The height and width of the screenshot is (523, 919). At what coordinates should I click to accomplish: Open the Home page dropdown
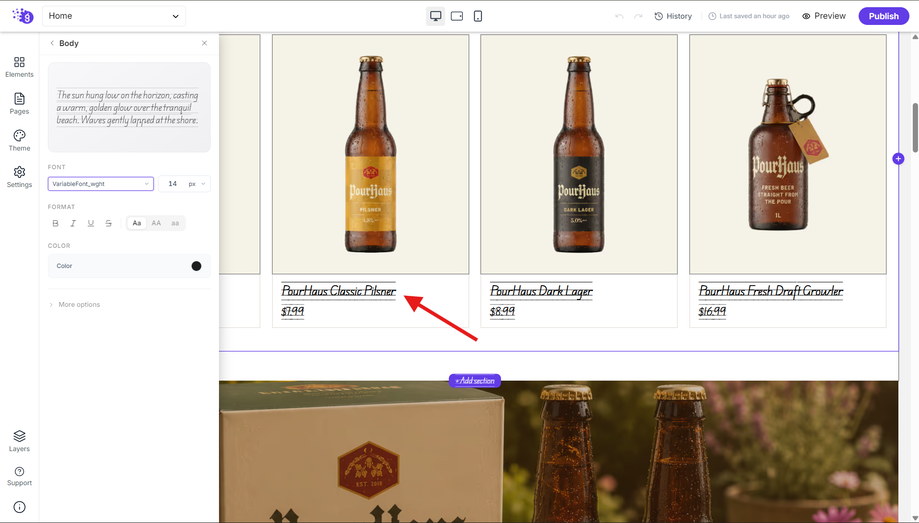click(114, 16)
